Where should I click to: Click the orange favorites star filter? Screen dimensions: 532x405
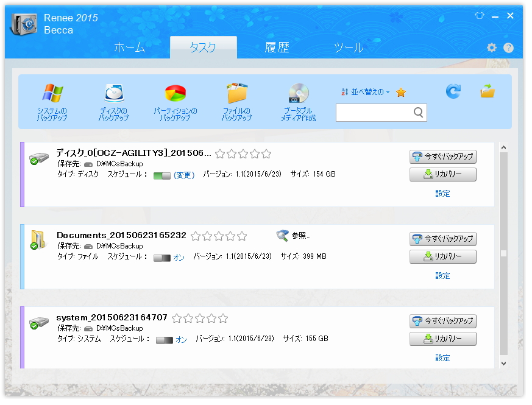pyautogui.click(x=401, y=92)
